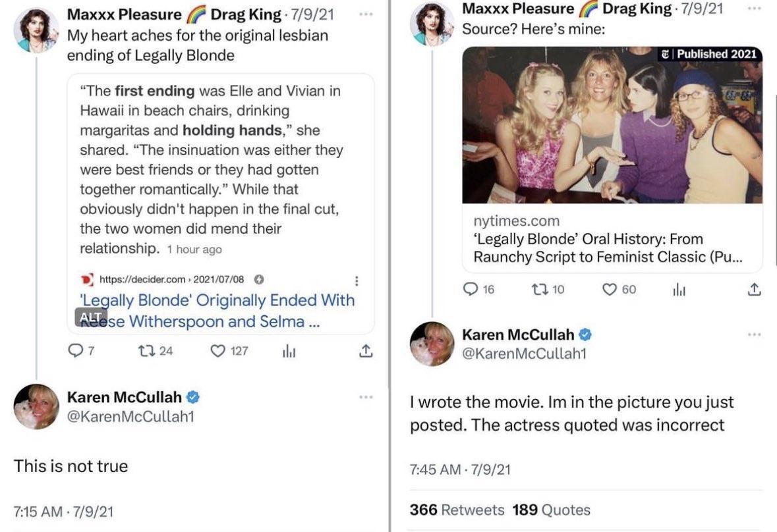View analytics on the nytimes link tweet
The image size is (777, 532).
point(679,289)
